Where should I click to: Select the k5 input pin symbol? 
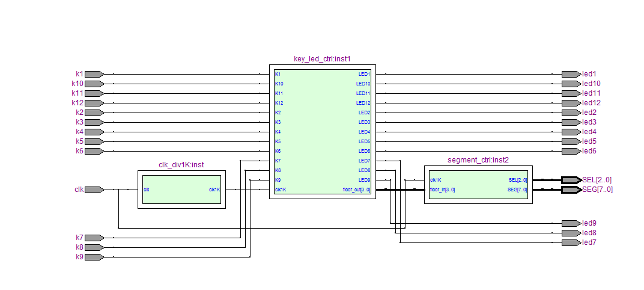tap(94, 141)
